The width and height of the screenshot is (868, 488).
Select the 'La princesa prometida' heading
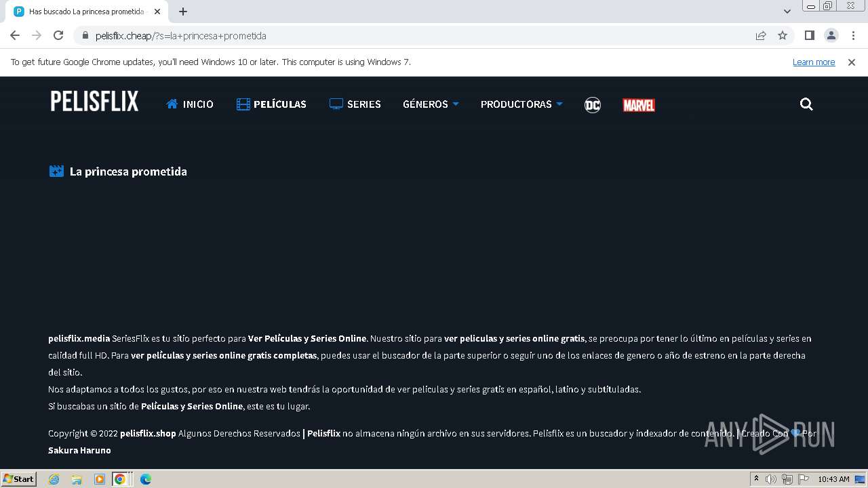pos(128,171)
